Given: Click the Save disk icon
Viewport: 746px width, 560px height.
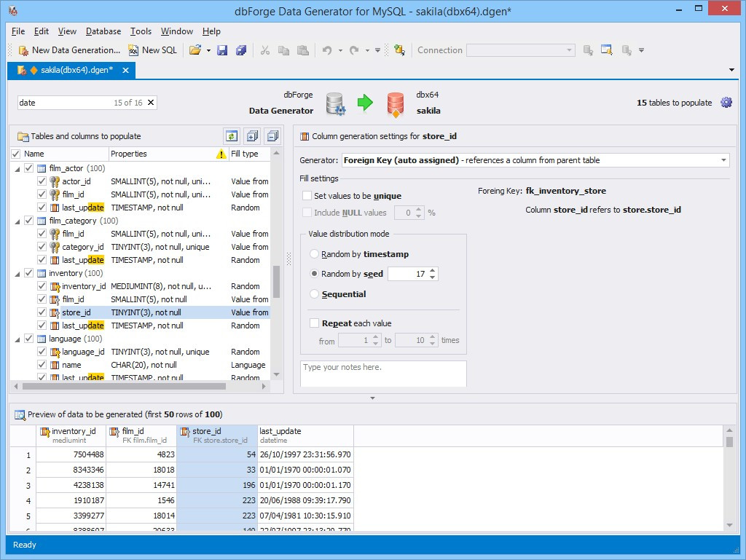Looking at the screenshot, I should tap(222, 50).
